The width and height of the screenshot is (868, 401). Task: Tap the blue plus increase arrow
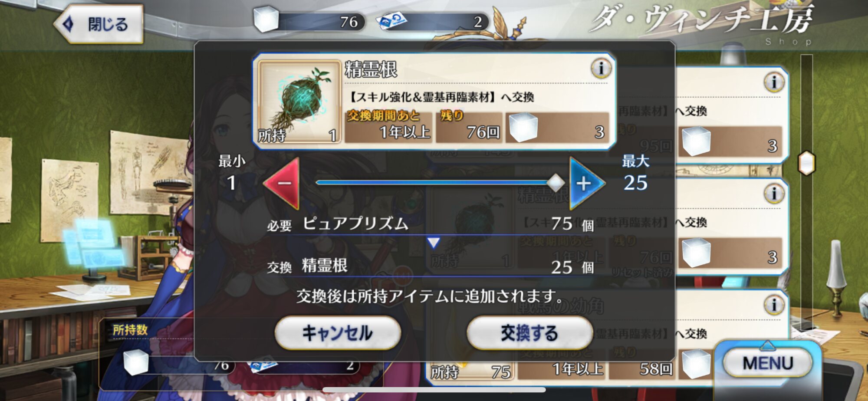(x=586, y=183)
